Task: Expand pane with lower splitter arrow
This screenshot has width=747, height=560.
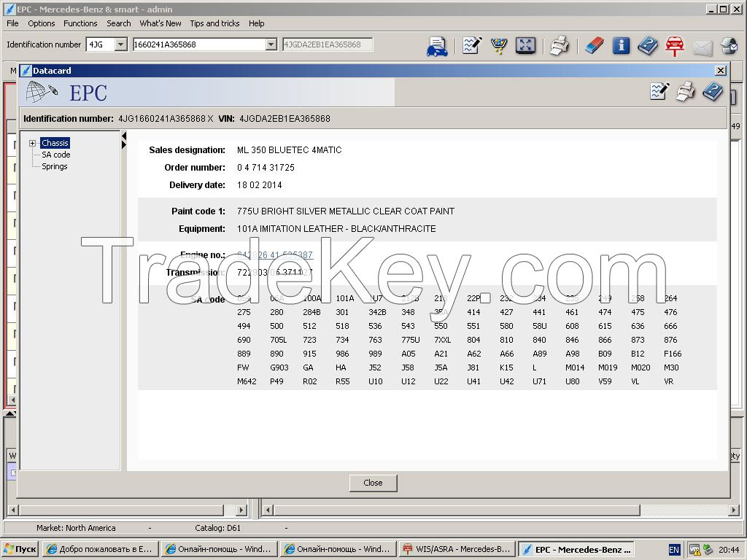Action: click(x=124, y=145)
